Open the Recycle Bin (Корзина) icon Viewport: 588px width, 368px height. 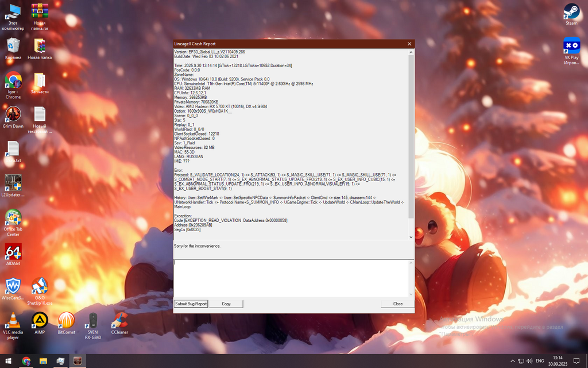pyautogui.click(x=13, y=46)
